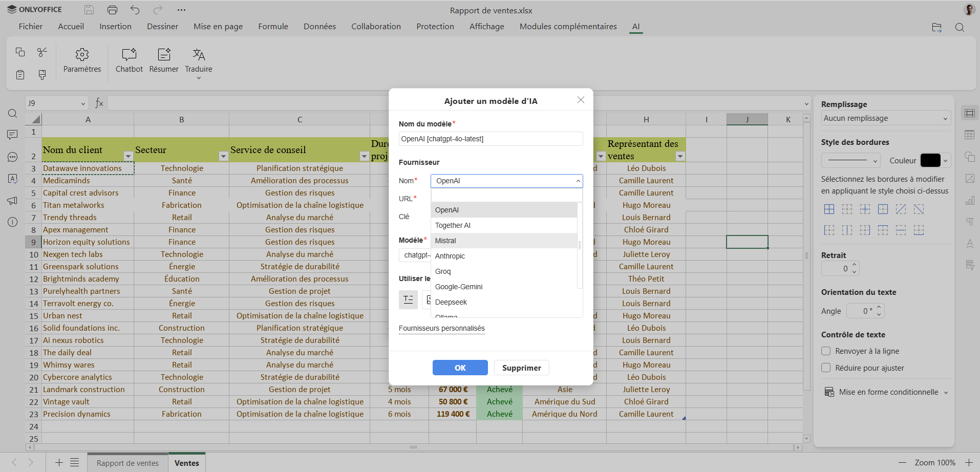The height and width of the screenshot is (472, 980).
Task: Click the undo arrow icon
Action: 135,10
